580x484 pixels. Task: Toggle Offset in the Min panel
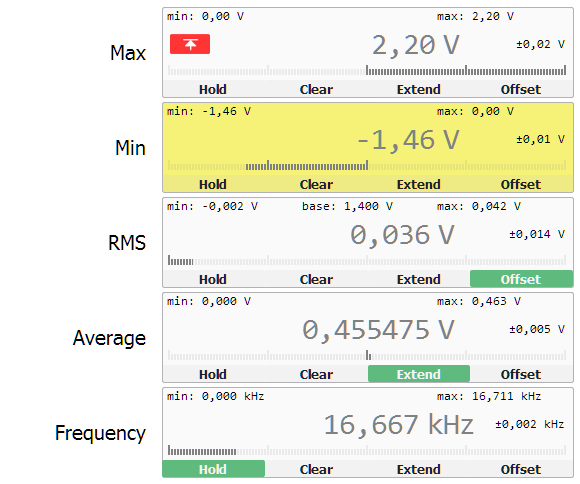(x=521, y=184)
